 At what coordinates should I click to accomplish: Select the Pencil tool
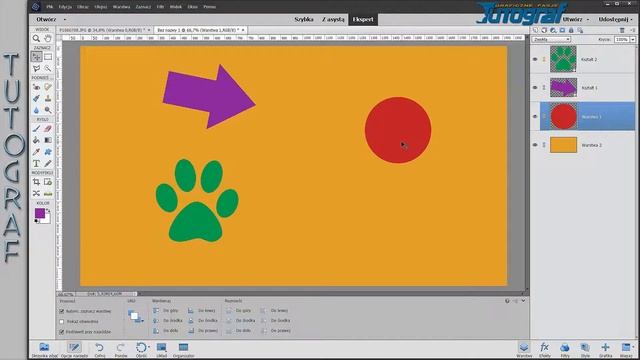pos(48,163)
